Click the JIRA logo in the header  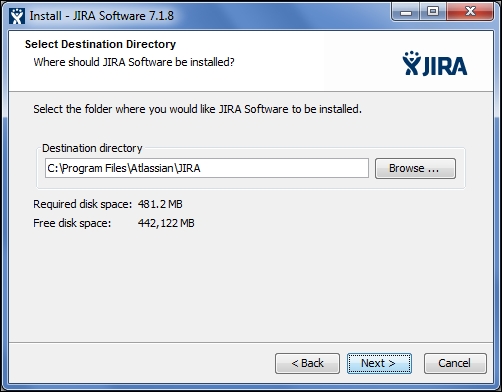pos(435,63)
